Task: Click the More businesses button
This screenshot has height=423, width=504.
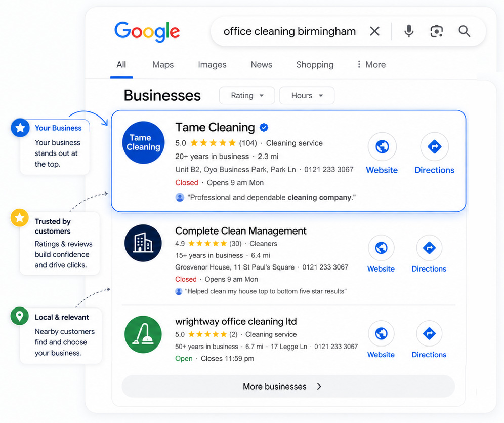Action: pos(288,387)
